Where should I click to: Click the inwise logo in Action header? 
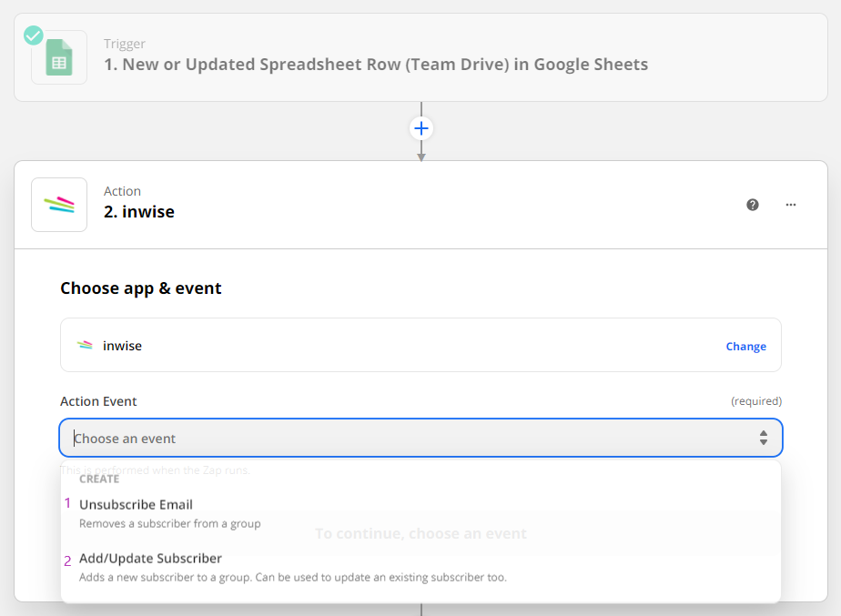click(59, 205)
